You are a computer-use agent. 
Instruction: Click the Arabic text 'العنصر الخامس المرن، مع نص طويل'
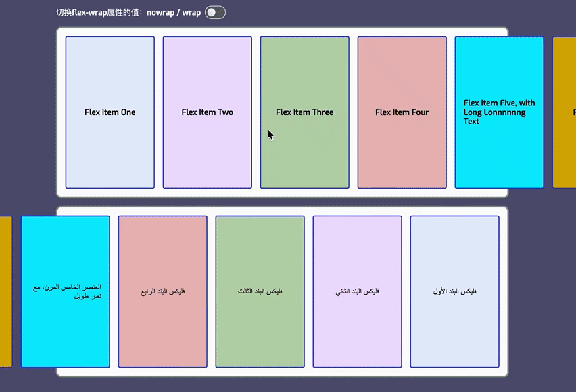(x=66, y=291)
